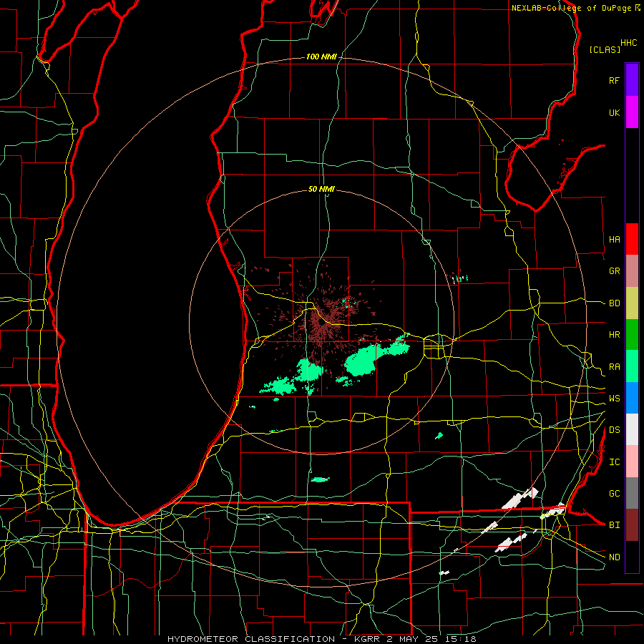
Task: Click the RA legend label
Action: [x=614, y=366]
